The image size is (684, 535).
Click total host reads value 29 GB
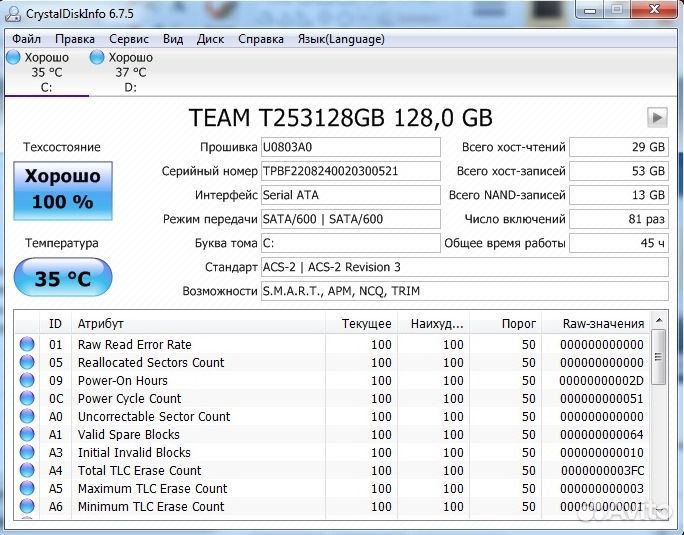coord(619,147)
